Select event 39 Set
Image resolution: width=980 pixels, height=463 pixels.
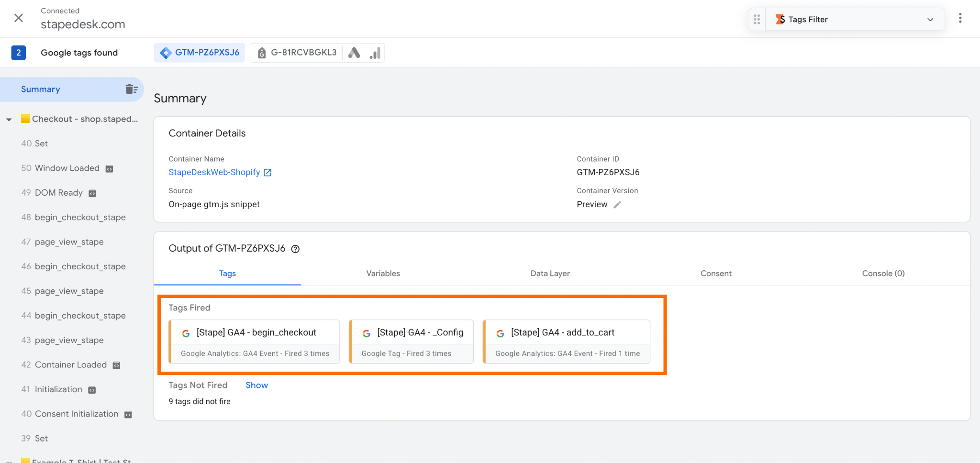tap(34, 439)
